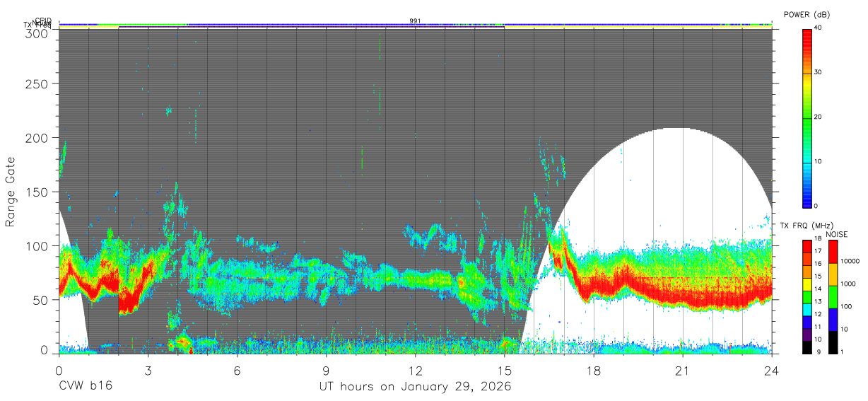Click the x-axis tick label '6'
Viewport: 868px width, 401px height.
(x=237, y=371)
